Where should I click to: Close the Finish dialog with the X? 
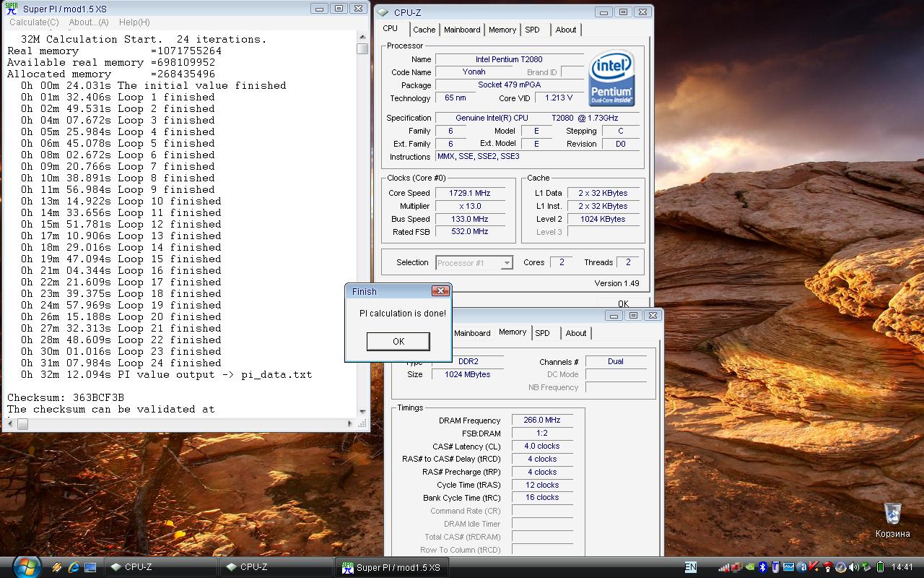440,291
